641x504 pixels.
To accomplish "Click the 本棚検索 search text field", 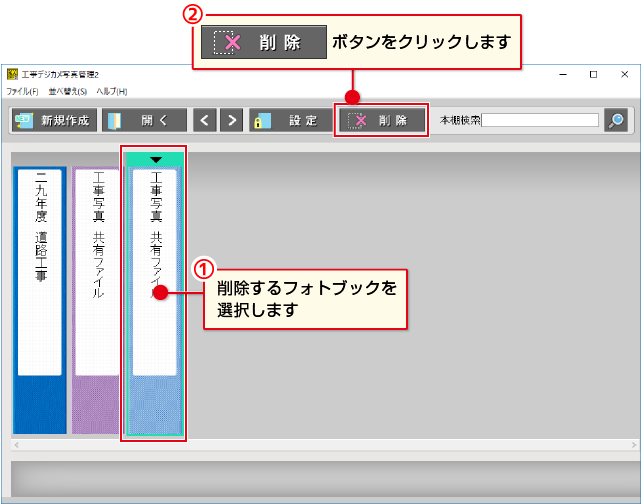I will 540,120.
